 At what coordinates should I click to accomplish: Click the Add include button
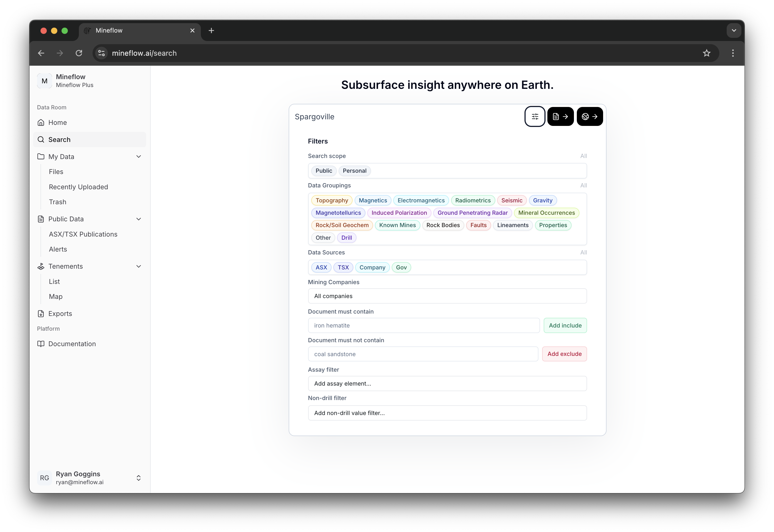pyautogui.click(x=565, y=325)
